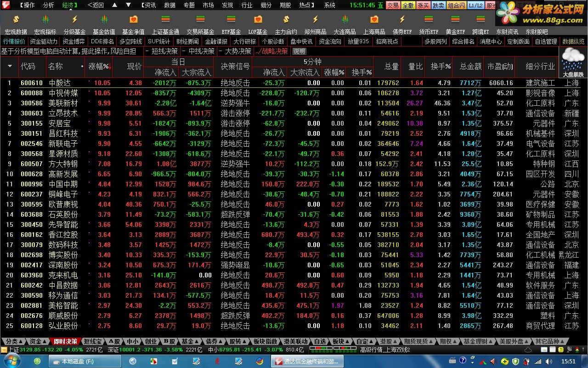Image resolution: width=588 pixels, height=368 pixels.
Task: Select 战略决策 strategy option
Action: click(x=272, y=51)
